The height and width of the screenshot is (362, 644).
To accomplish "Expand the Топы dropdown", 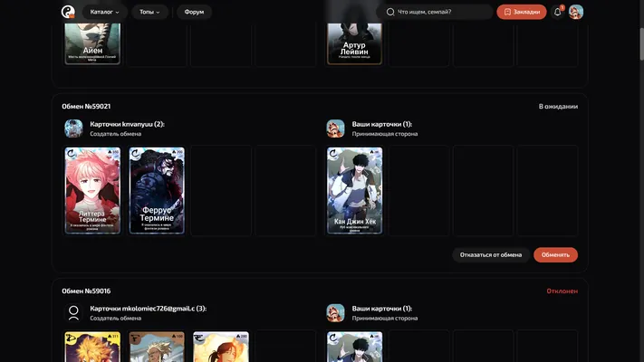I will (149, 12).
